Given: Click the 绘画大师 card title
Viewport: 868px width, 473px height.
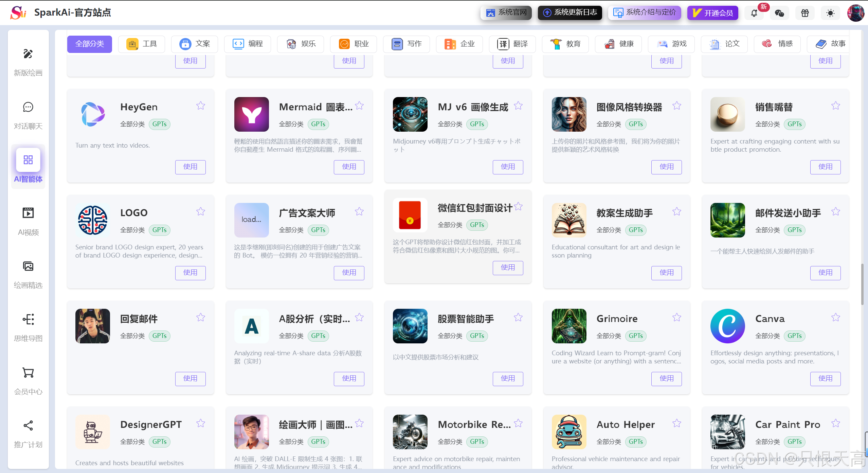Looking at the screenshot, I should pyautogui.click(x=316, y=425).
